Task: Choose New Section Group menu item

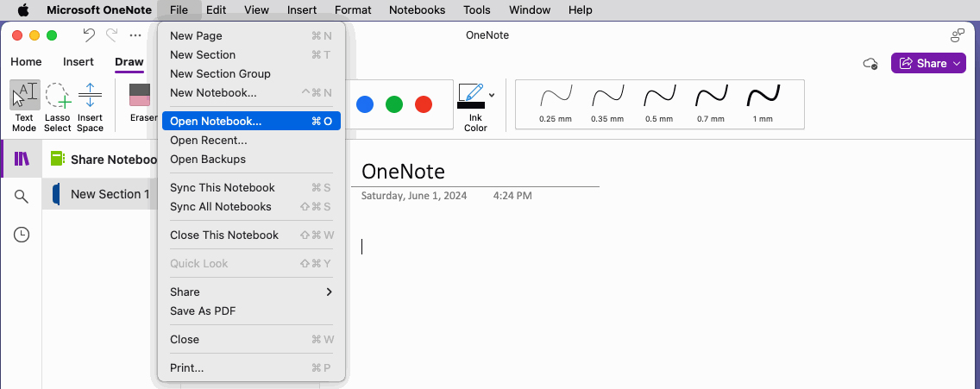Action: [x=251, y=73]
